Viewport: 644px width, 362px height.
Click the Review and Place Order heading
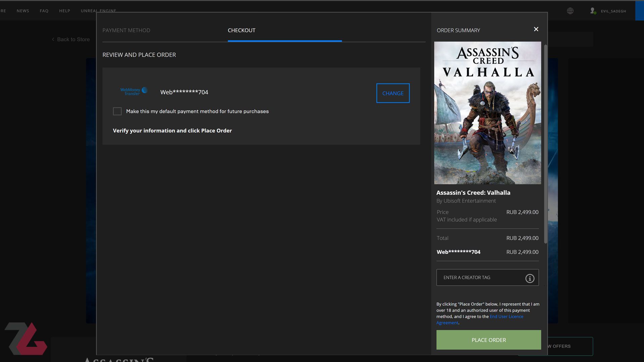[139, 55]
